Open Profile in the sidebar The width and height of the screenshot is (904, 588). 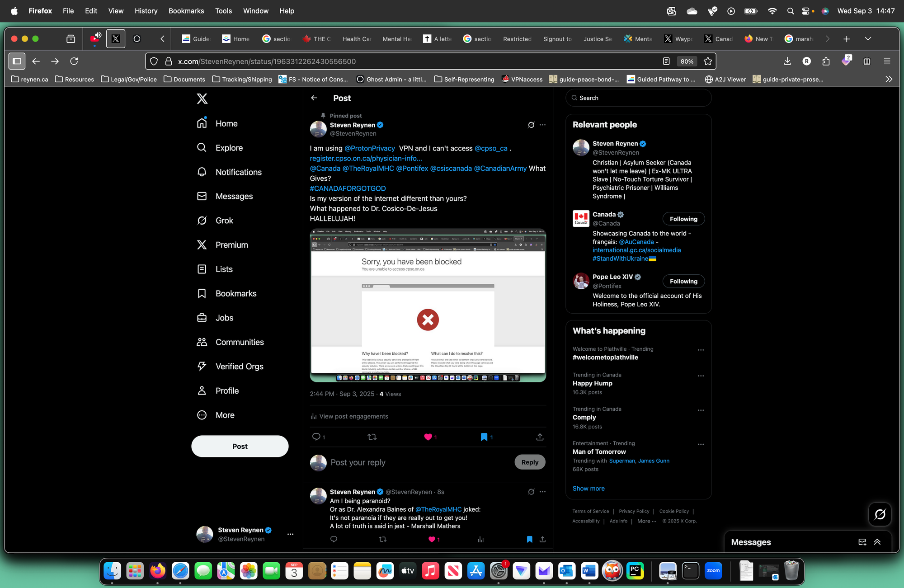[x=218, y=391]
